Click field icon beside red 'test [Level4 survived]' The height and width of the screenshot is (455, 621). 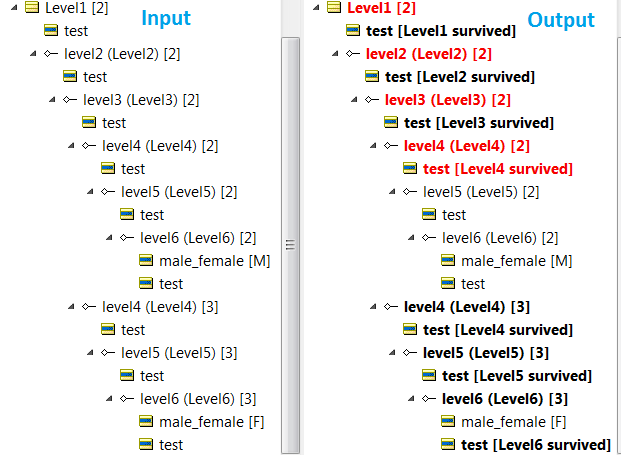pos(410,168)
